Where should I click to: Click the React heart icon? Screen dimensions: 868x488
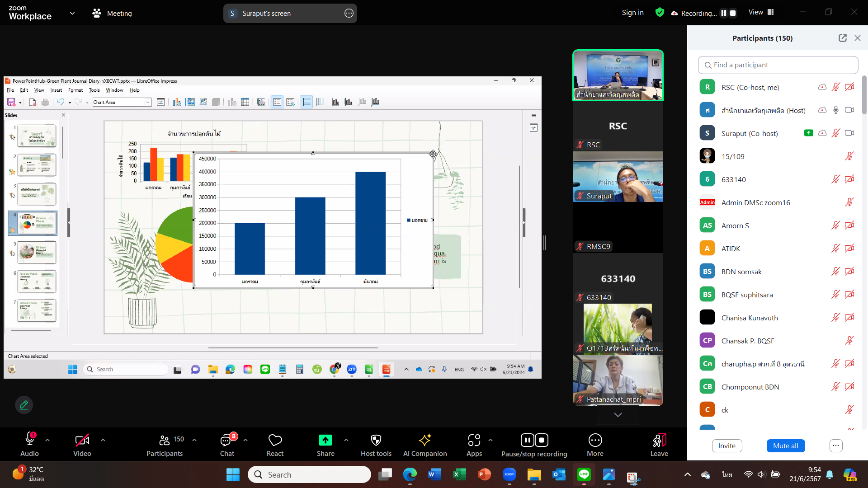[275, 445]
